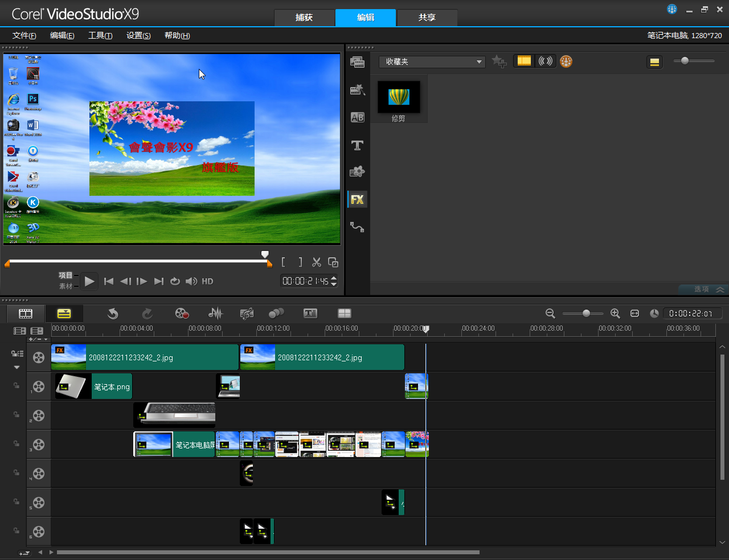
Task: Click the project duration clock icon
Action: 654,314
